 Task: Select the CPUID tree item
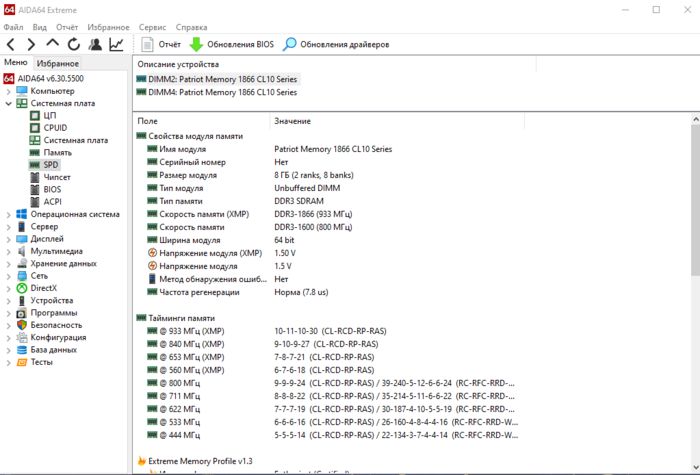point(55,128)
